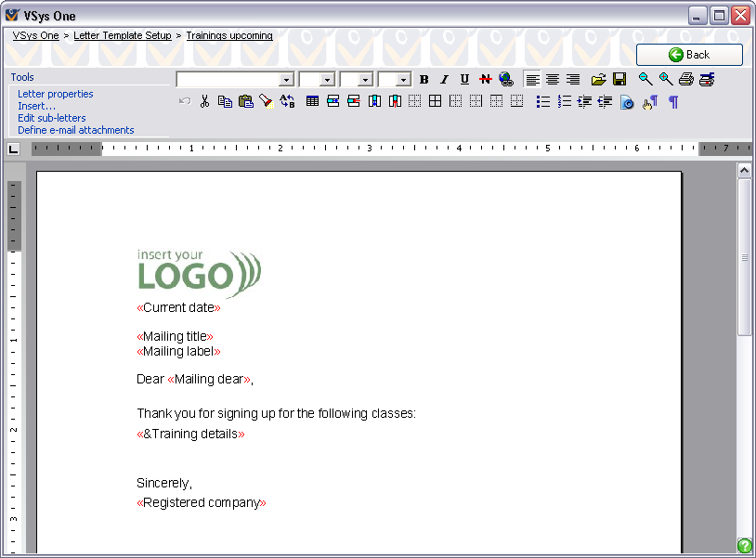
Task: Click the green help question mark icon
Action: [744, 546]
